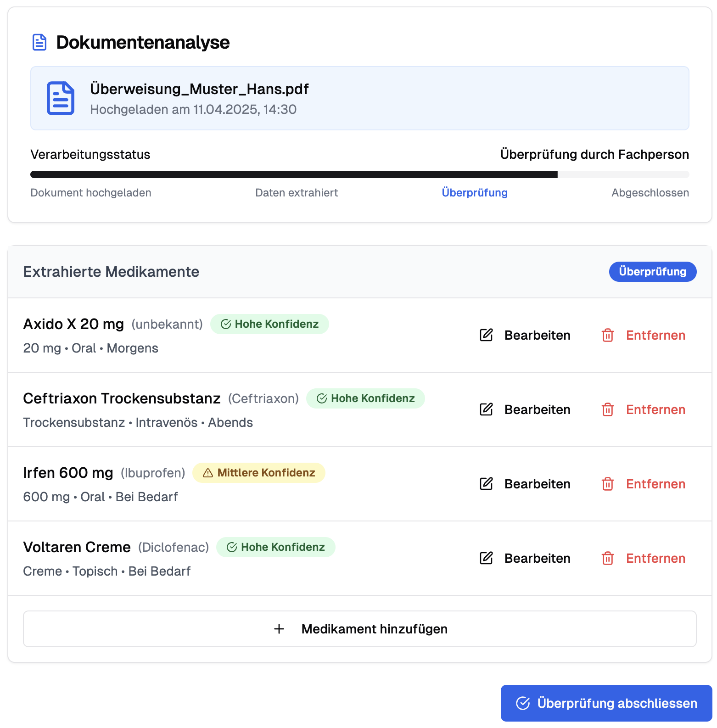Click the trash icon for Voltaren Creme
The image size is (717, 728).
[x=608, y=558]
